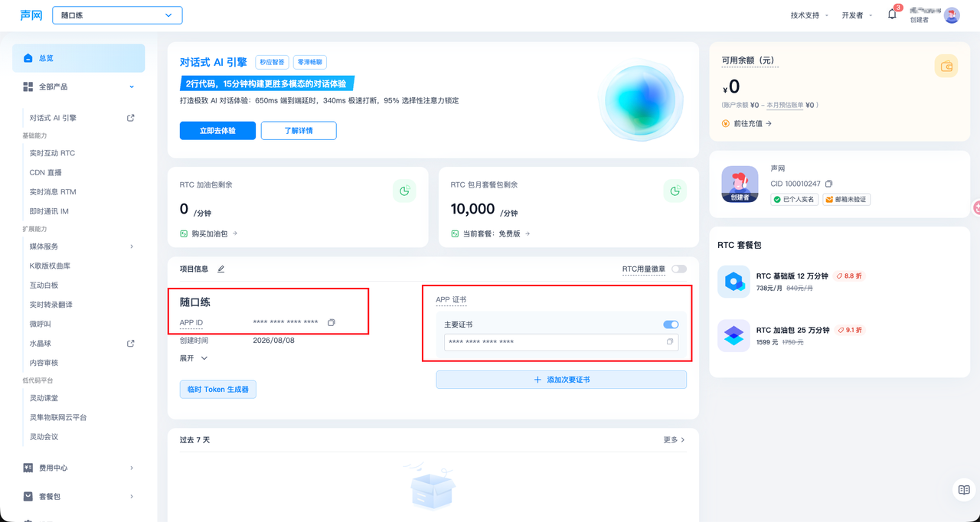The width and height of the screenshot is (980, 522).
Task: Open 更多 in 过去 7 天 panel
Action: tap(675, 440)
